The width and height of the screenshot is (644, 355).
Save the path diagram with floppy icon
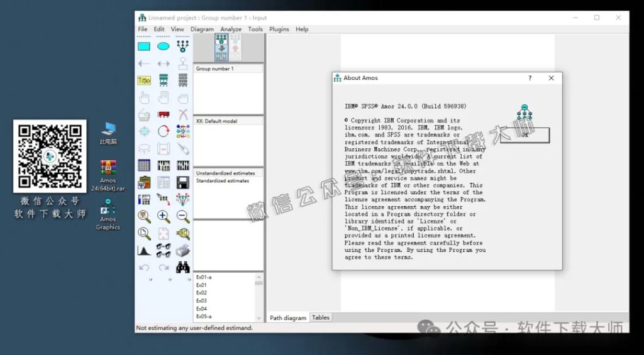(x=183, y=183)
